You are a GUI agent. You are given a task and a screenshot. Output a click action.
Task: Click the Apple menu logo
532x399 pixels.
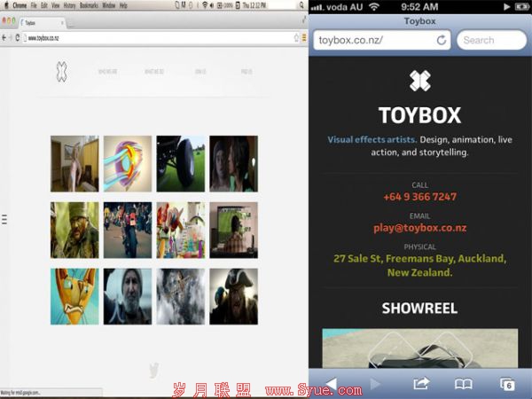[x=6, y=5]
